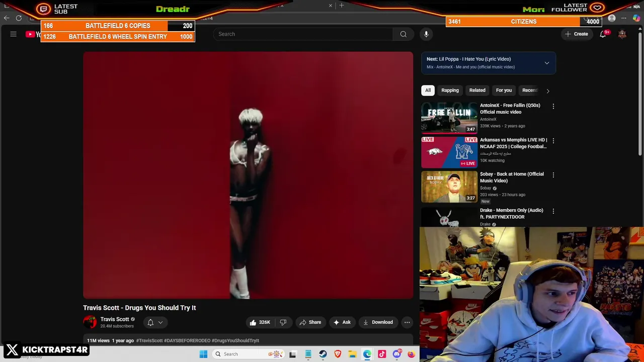The width and height of the screenshot is (644, 362).
Task: Open options for $obay Back at Home
Action: pyautogui.click(x=553, y=174)
